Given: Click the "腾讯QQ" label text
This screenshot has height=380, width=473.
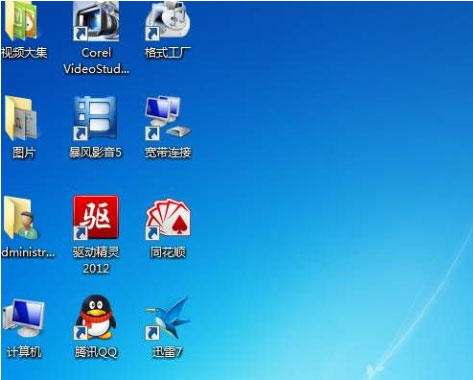Looking at the screenshot, I should (x=96, y=352).
